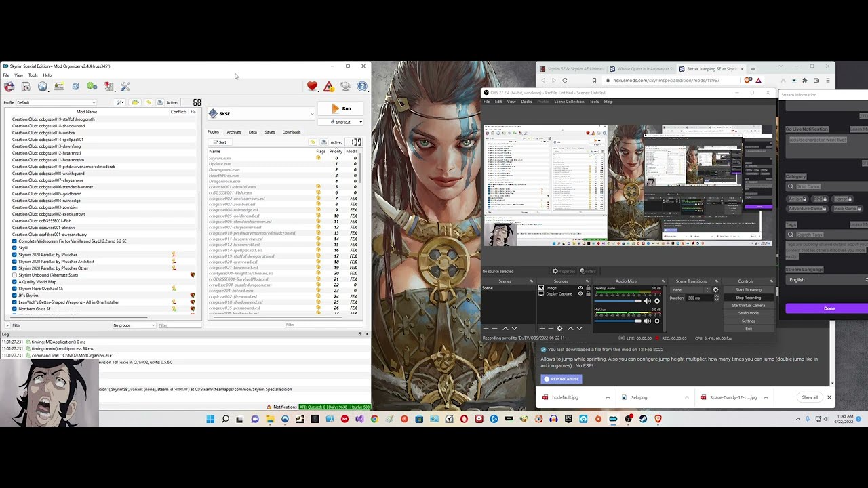This screenshot has height=488, width=868.
Task: Click Sort plugins button
Action: (220, 142)
